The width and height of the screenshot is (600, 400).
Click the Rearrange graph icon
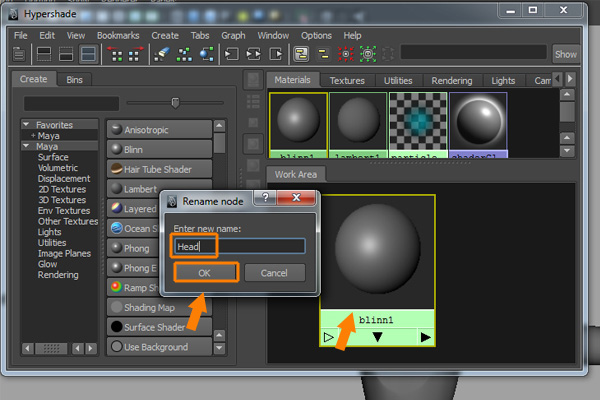[x=184, y=54]
